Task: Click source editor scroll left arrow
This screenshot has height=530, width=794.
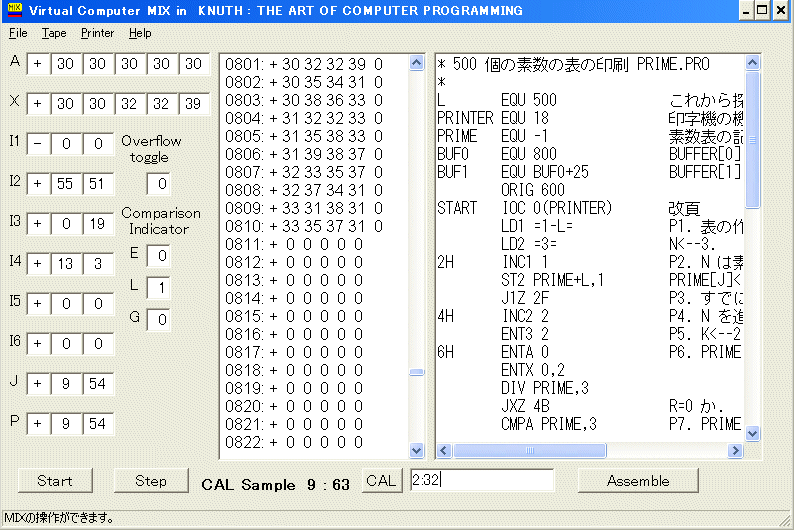Action: point(444,450)
